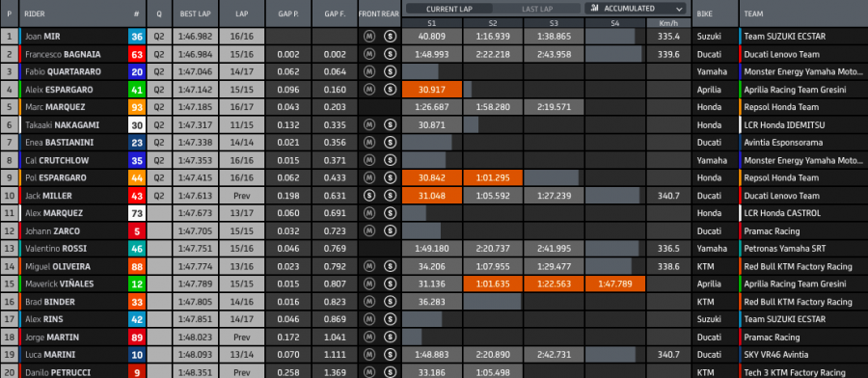The image size is (868, 378).
Task: Click Jack MILLER's front tyre S icon
Action: (368, 196)
